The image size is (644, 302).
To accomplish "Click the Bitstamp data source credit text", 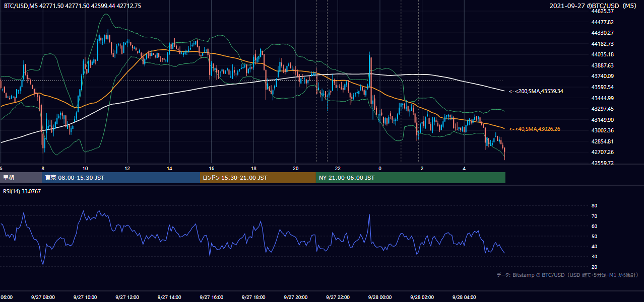I will 567,275.
